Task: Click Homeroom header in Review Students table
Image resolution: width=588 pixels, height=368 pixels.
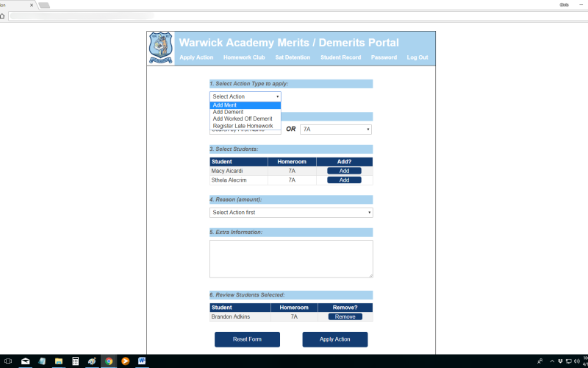Action: [294, 308]
